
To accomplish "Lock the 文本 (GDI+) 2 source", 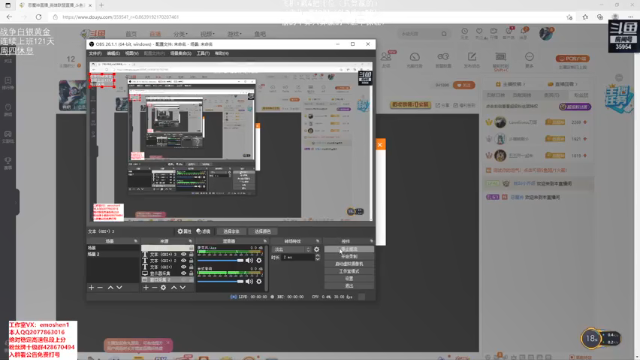I will (x=191, y=261).
